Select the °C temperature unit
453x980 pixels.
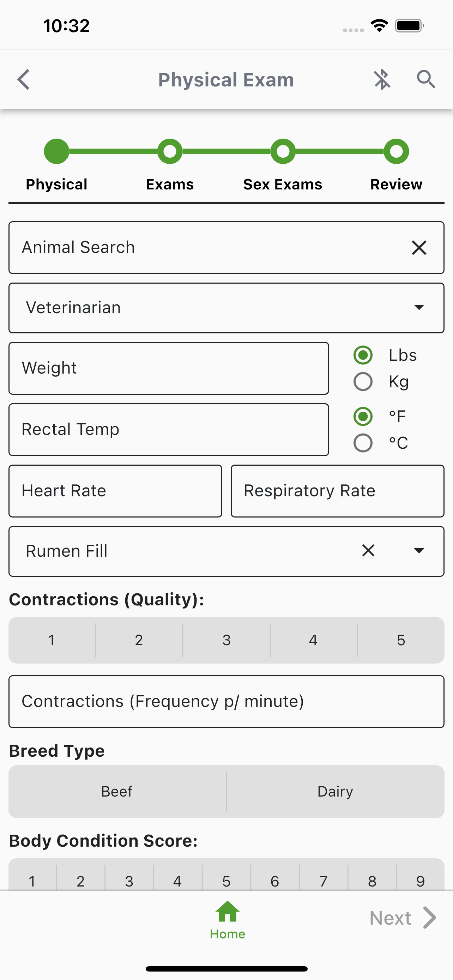coord(363,443)
